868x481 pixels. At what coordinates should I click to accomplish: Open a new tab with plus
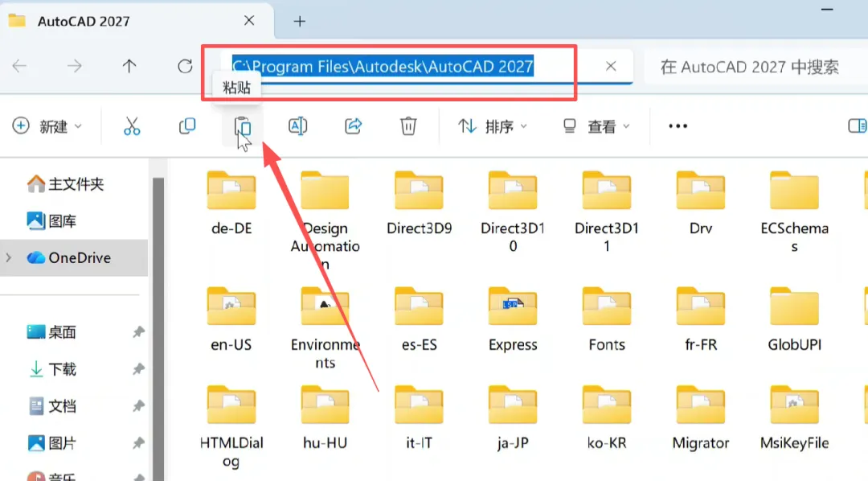[x=300, y=21]
